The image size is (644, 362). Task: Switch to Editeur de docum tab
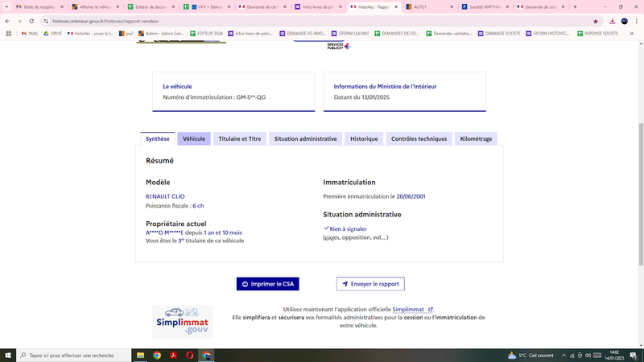(x=151, y=7)
